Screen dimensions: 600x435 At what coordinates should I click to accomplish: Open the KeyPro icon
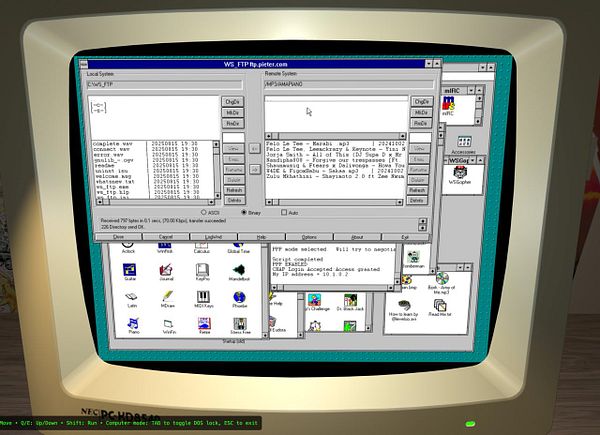pyautogui.click(x=202, y=272)
